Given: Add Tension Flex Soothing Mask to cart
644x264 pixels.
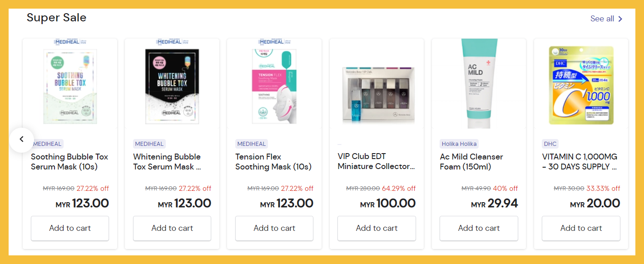Looking at the screenshot, I should 274,228.
